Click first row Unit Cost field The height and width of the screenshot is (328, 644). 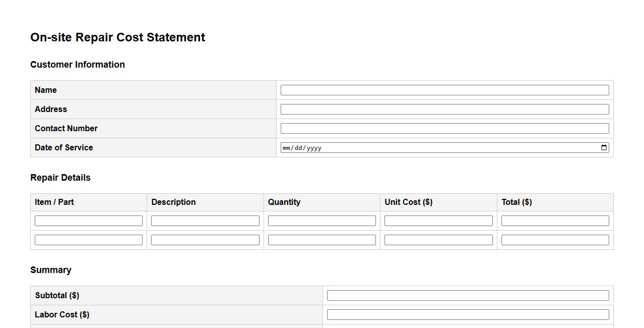click(x=438, y=221)
